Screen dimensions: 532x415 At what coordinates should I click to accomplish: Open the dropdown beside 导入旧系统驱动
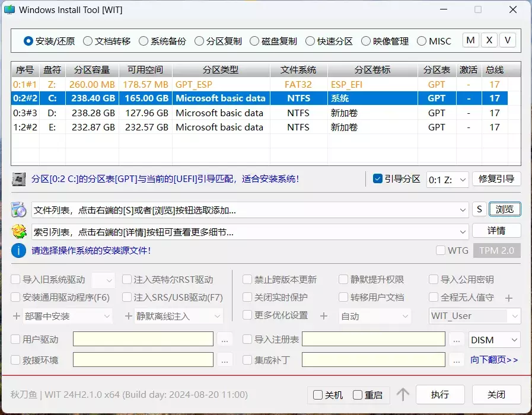(x=103, y=280)
